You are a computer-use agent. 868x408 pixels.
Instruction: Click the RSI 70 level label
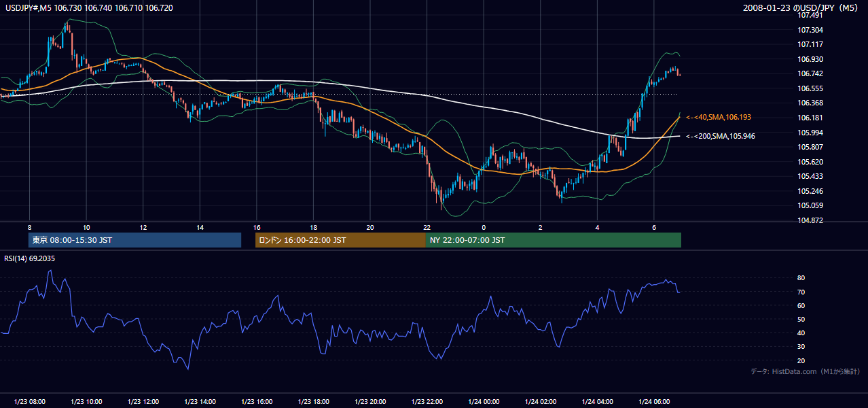click(x=801, y=292)
